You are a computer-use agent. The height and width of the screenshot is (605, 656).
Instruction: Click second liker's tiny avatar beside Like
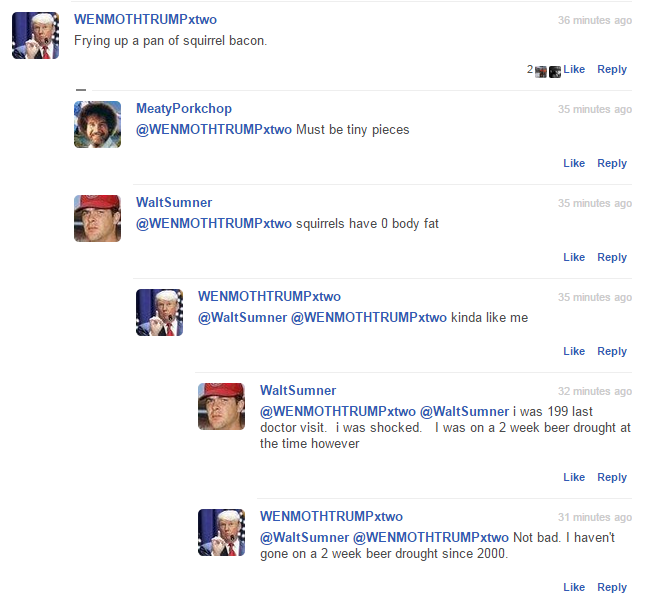555,72
